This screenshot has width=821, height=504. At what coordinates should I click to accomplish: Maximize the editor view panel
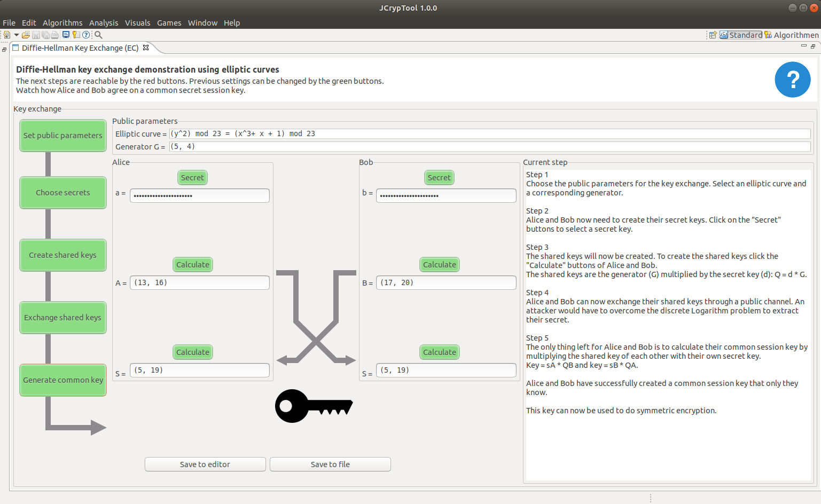pyautogui.click(x=813, y=46)
